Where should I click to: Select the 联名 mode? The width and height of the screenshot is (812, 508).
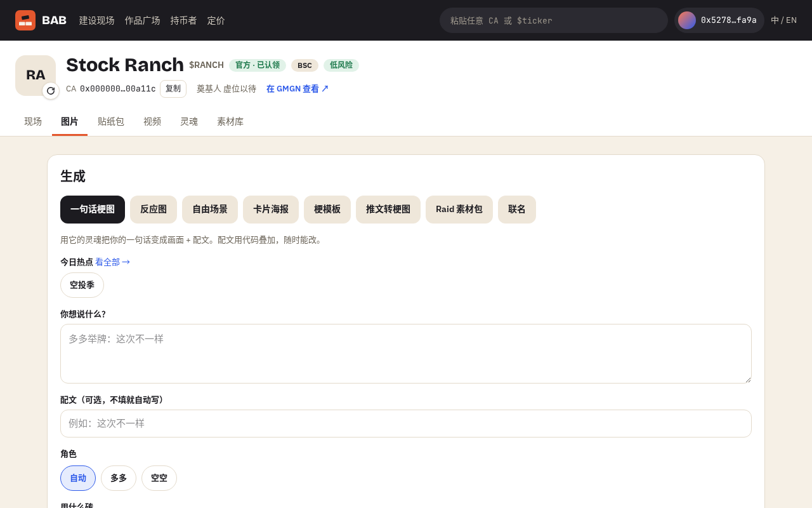(517, 210)
